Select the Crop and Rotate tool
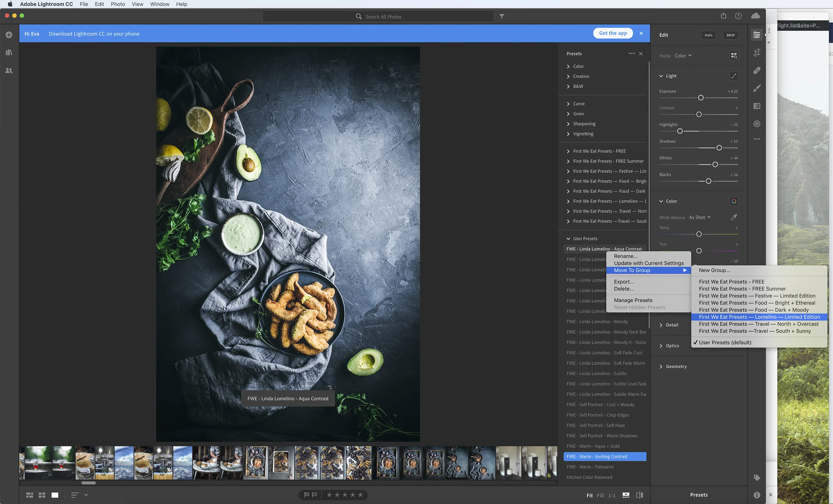 (757, 52)
